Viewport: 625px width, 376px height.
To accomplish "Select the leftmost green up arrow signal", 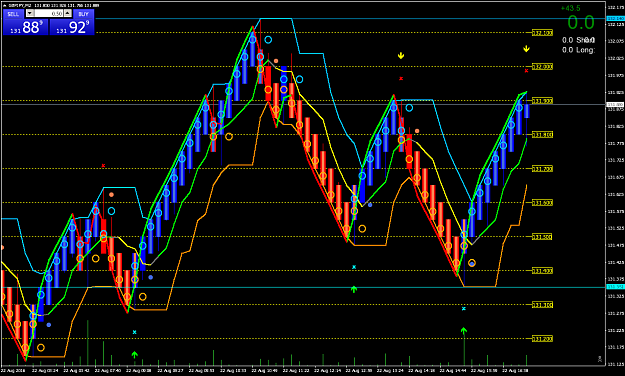I will coord(135,354).
